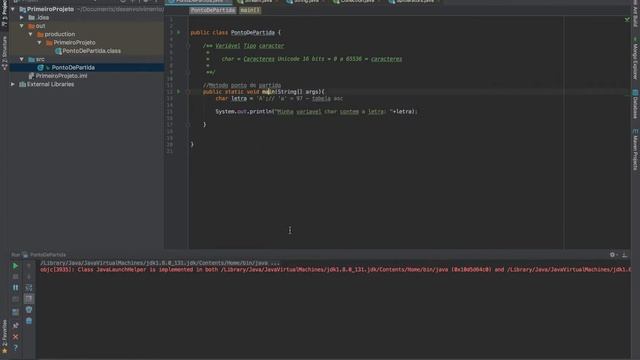Click PontoDePartida breadcrumb above editor
640x360 pixels.
click(x=213, y=10)
